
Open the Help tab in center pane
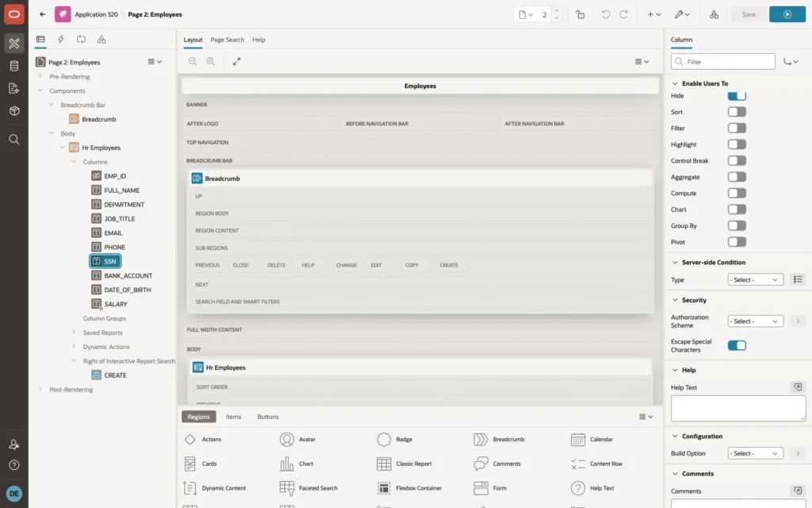[x=259, y=40]
